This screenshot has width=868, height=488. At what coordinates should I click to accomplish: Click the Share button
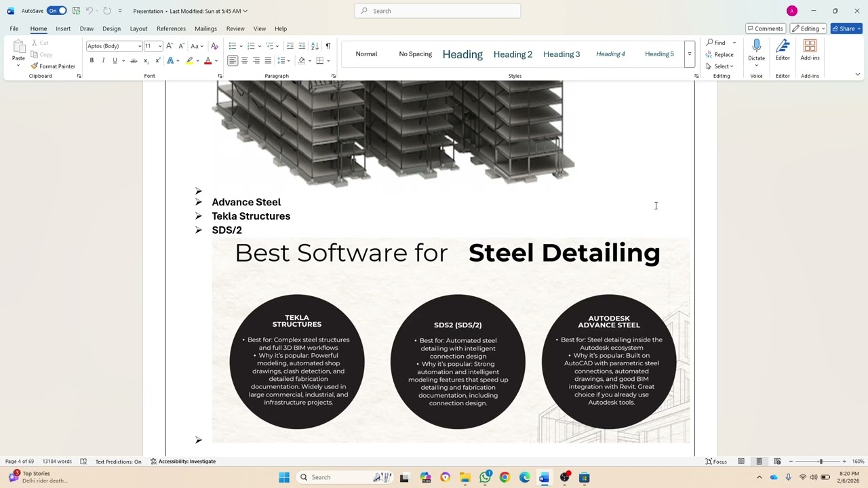click(x=846, y=28)
